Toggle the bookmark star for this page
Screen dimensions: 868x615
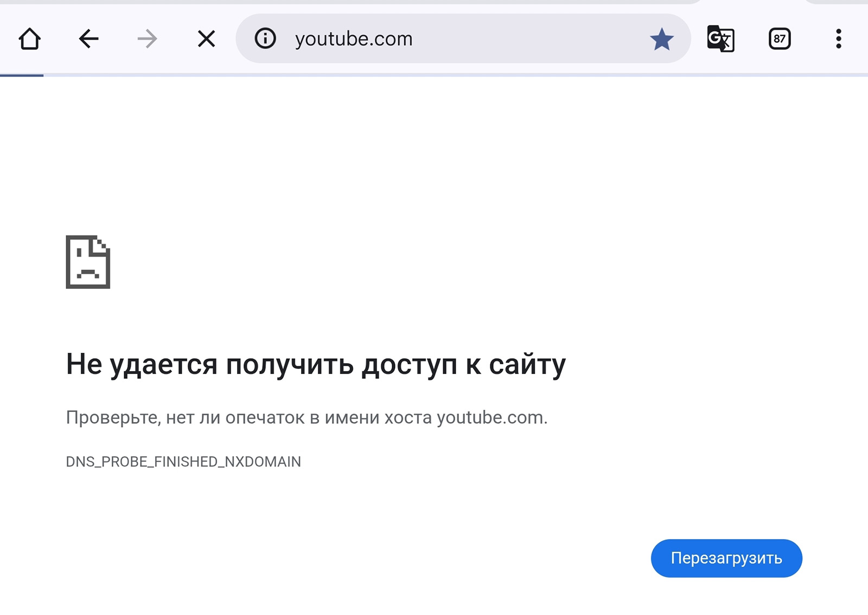click(x=661, y=39)
